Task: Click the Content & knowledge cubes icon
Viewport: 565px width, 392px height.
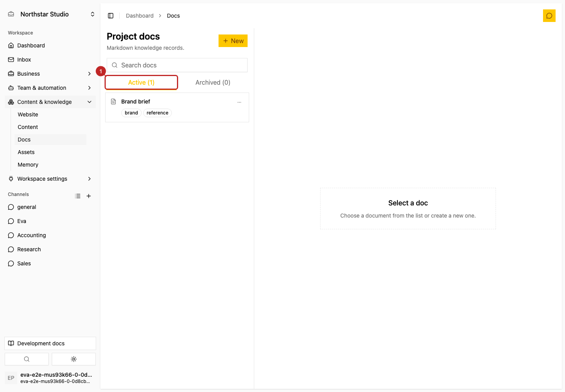Action: coord(11,102)
